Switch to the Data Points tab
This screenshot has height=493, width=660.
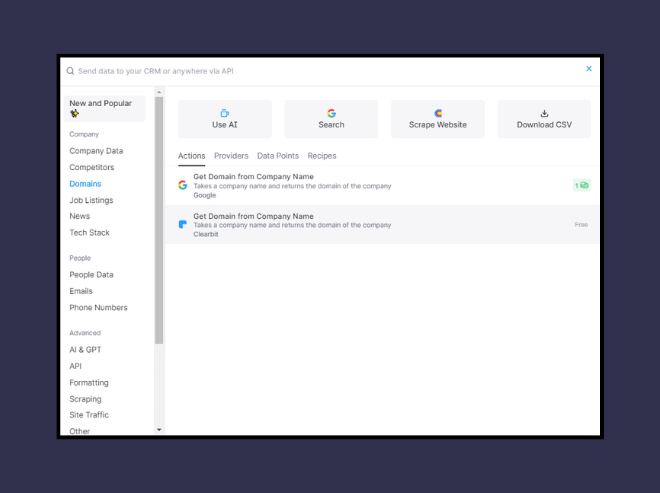(278, 156)
